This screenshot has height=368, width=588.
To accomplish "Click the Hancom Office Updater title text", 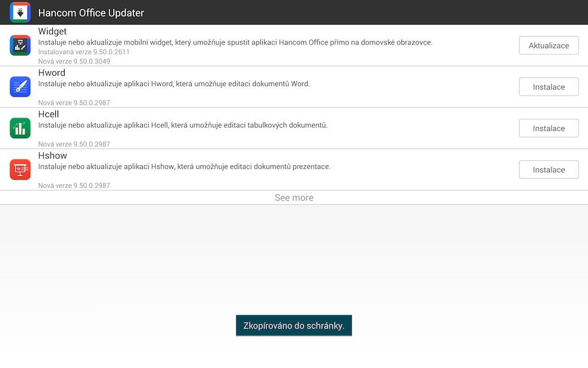I will coord(91,13).
